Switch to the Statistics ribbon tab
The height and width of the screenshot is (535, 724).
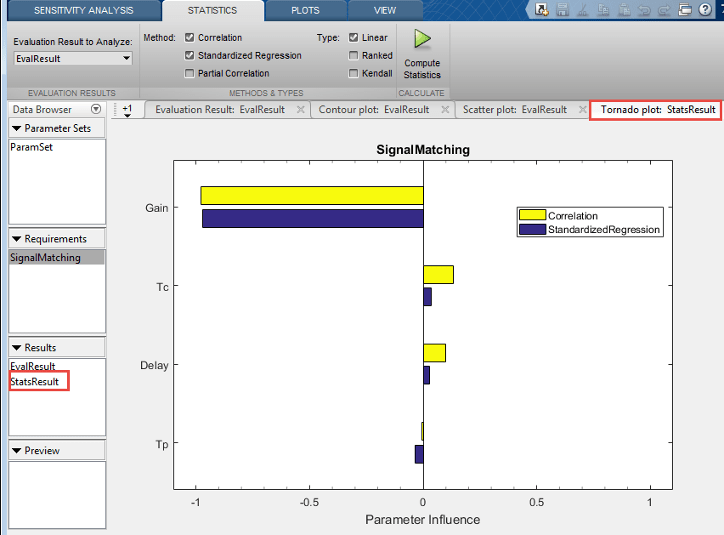[x=212, y=10]
